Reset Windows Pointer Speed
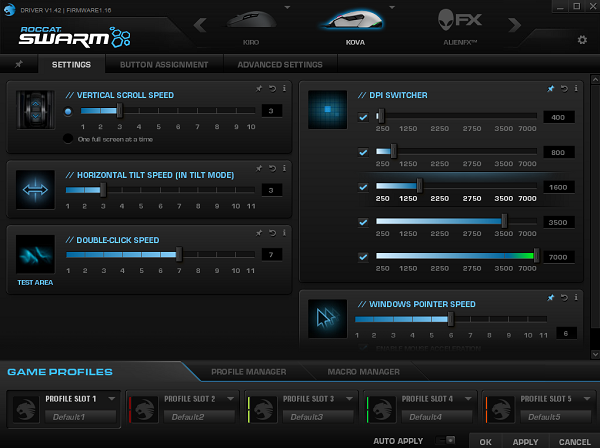 coord(564,297)
